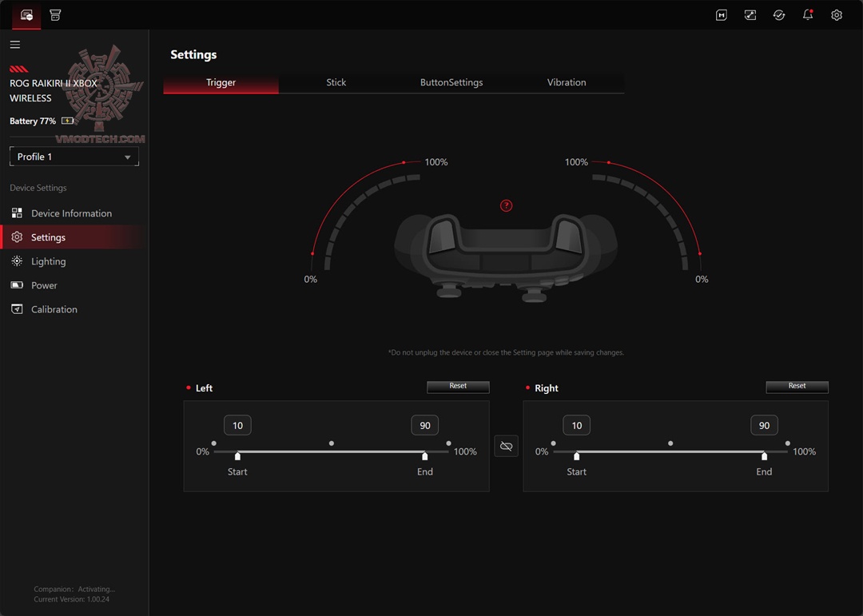Click the controller image in the center

pyautogui.click(x=506, y=257)
